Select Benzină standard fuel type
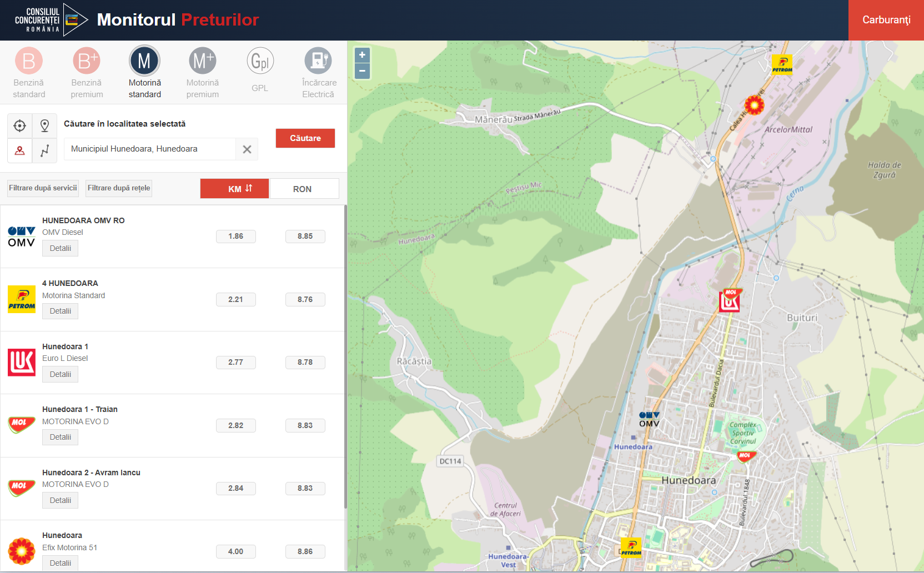Screen dimensions: 924x573 point(29,61)
